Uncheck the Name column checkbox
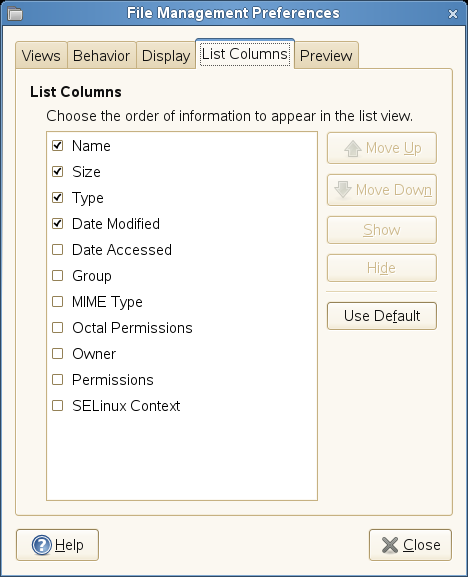 [x=57, y=146]
